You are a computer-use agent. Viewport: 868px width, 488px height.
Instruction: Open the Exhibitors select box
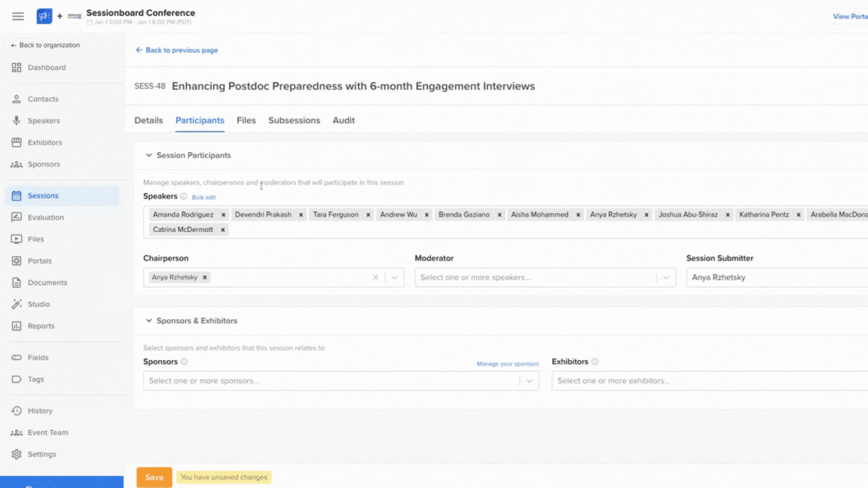[710, 381]
